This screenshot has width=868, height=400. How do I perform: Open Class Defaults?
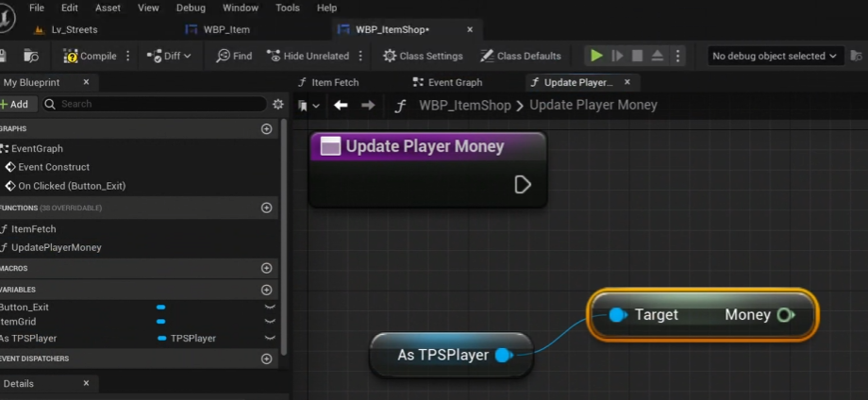click(521, 56)
